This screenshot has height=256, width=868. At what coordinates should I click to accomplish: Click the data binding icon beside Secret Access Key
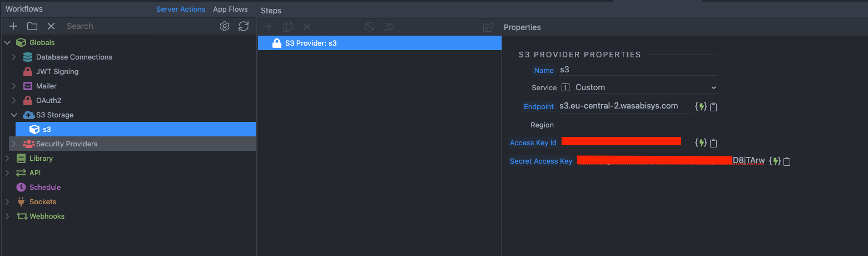coord(775,161)
